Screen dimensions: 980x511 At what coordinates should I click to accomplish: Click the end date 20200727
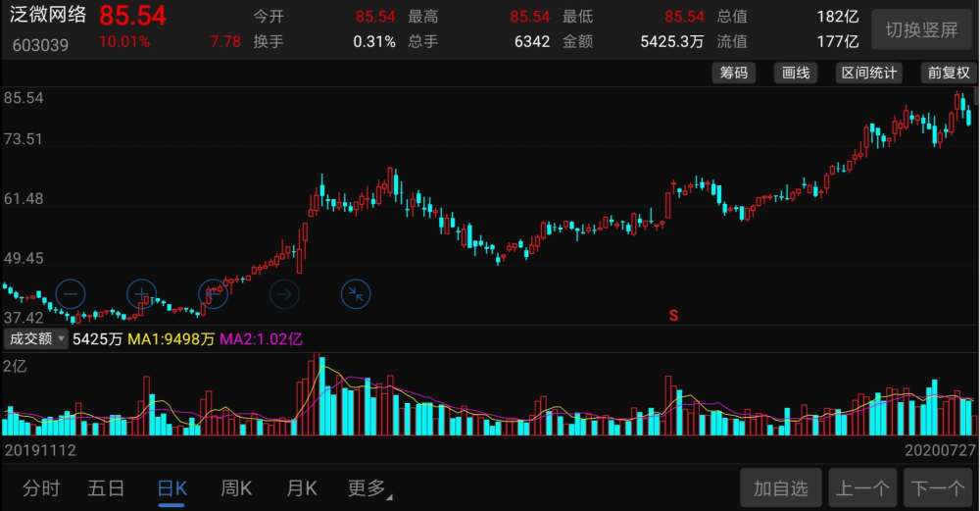pyautogui.click(x=940, y=450)
